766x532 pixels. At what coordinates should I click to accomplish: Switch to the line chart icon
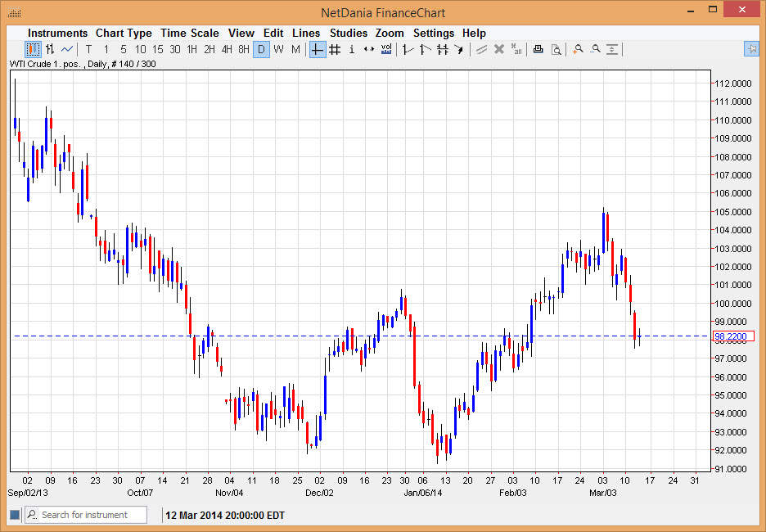(x=67, y=49)
